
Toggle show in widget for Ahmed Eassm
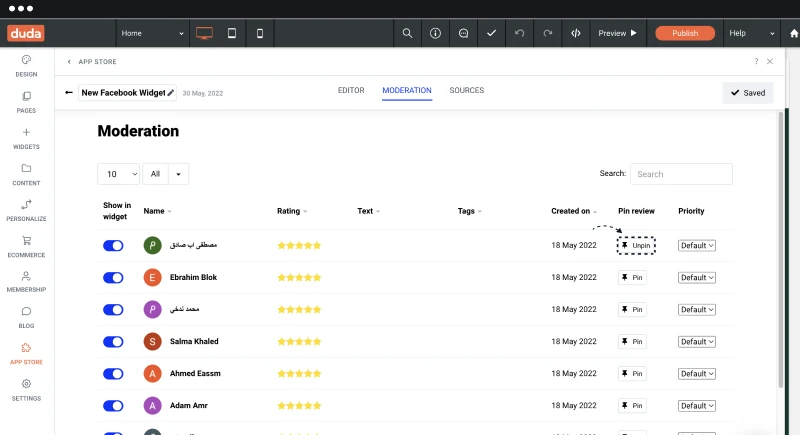click(113, 374)
